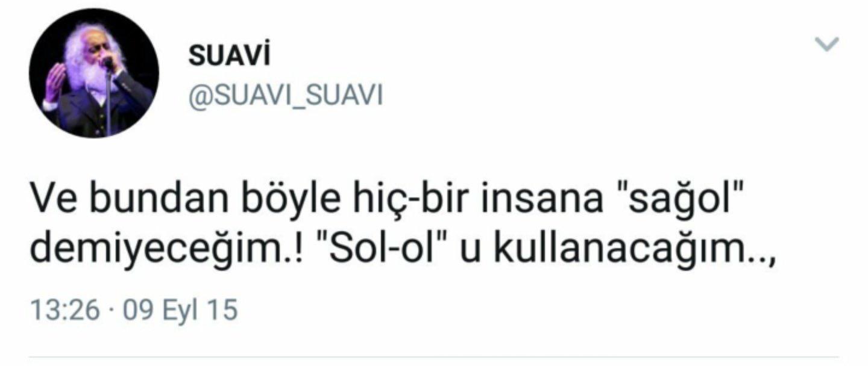Click the divider line below the timestamp
The width and height of the screenshot is (868, 366).
[x=434, y=358]
